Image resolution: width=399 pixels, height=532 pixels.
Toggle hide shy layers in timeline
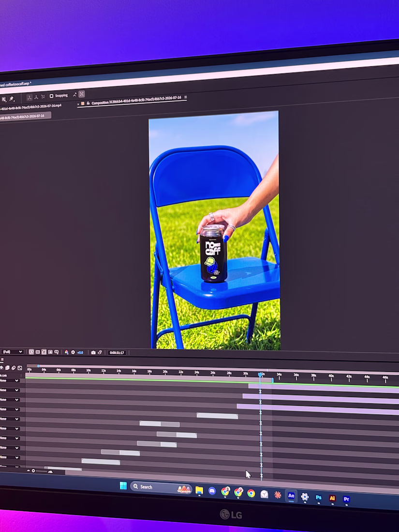pos(2,368)
